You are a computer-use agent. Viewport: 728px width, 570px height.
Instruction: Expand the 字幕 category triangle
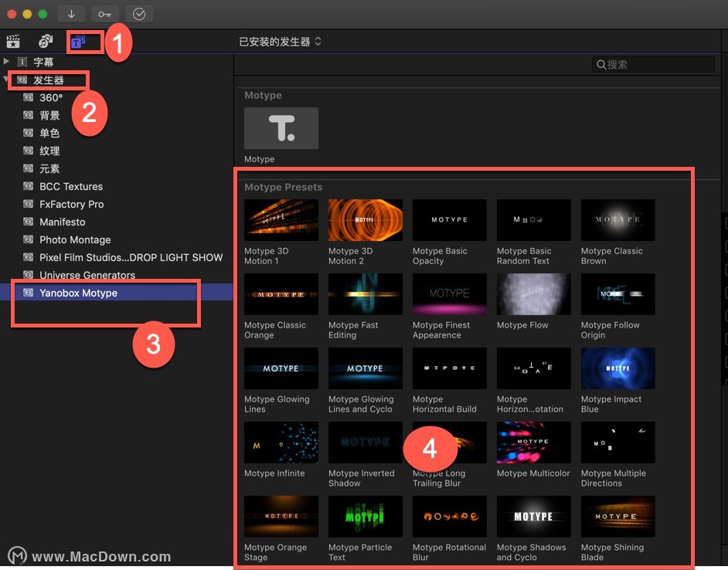(6, 61)
